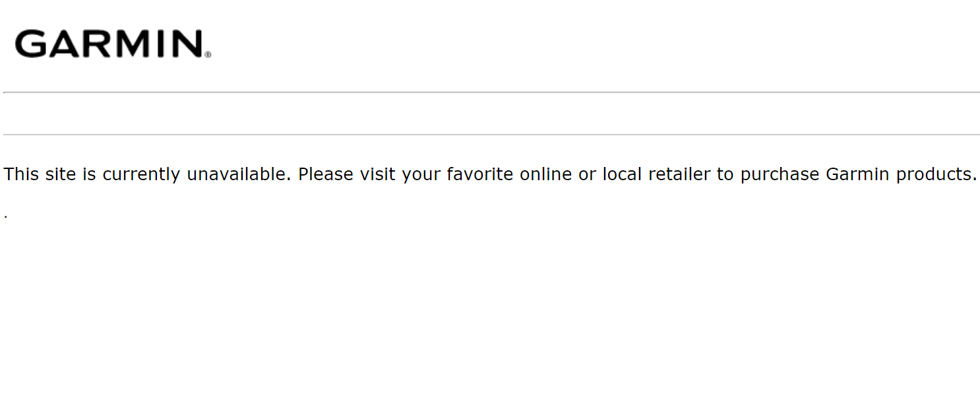The height and width of the screenshot is (396, 980).
Task: Click the upper horizontal divider line
Action: [x=491, y=92]
